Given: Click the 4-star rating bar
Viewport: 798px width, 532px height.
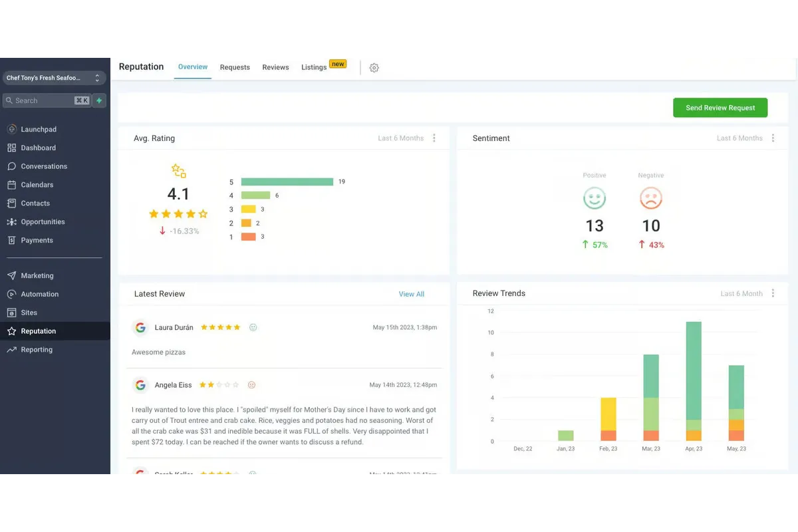Looking at the screenshot, I should point(255,196).
